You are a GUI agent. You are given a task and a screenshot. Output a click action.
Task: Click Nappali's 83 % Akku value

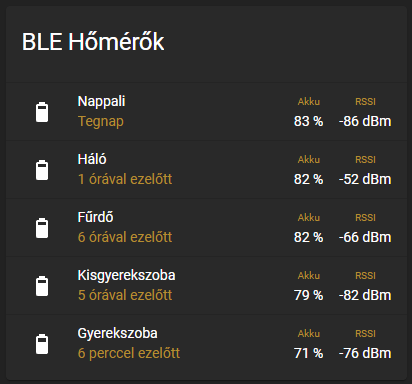[308, 121]
